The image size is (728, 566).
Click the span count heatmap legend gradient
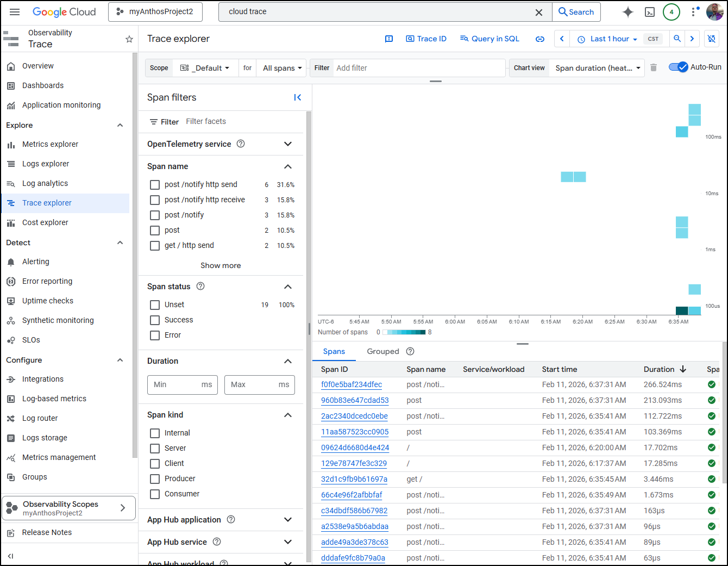[x=404, y=332]
